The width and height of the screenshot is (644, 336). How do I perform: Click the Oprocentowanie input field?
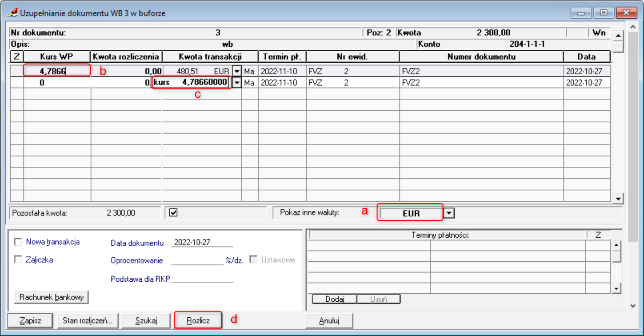pos(197,260)
